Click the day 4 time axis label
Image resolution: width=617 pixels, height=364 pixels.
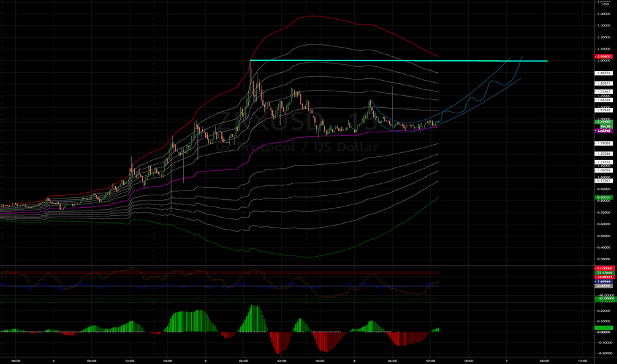point(54,361)
